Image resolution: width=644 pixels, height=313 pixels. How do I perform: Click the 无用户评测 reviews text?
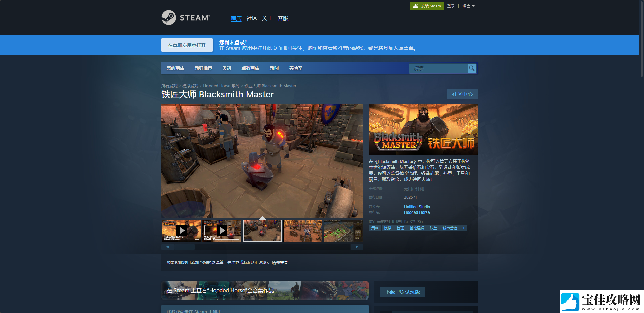(x=414, y=189)
